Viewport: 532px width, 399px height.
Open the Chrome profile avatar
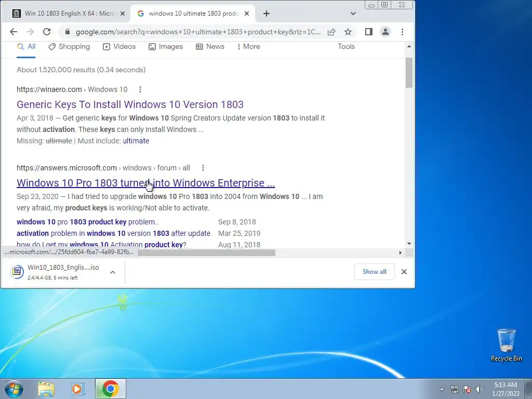tap(385, 32)
